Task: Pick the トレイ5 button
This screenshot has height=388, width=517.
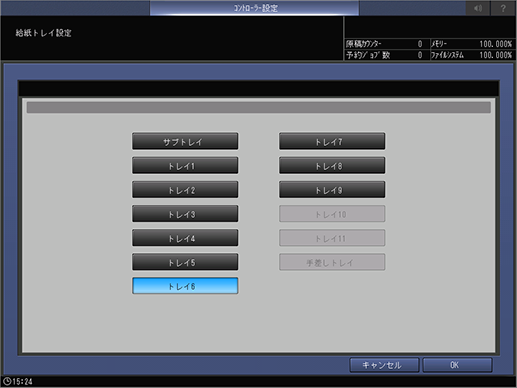Action: pos(185,262)
